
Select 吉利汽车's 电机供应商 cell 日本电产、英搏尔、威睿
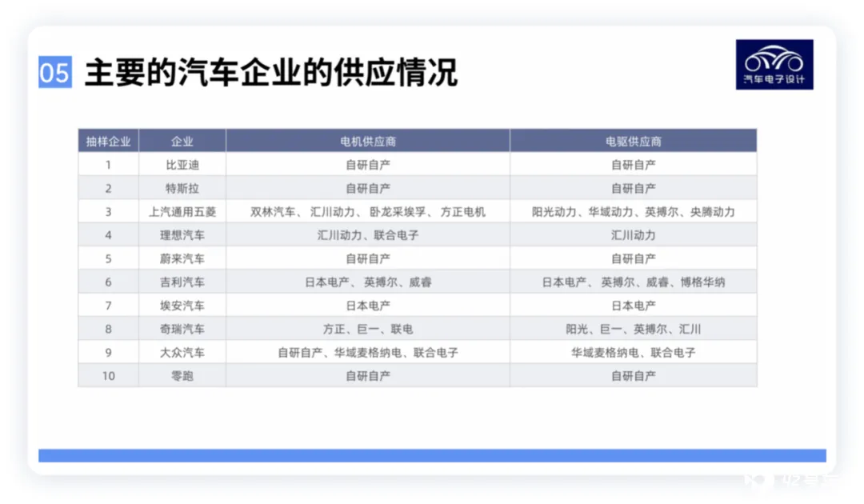[x=368, y=282]
